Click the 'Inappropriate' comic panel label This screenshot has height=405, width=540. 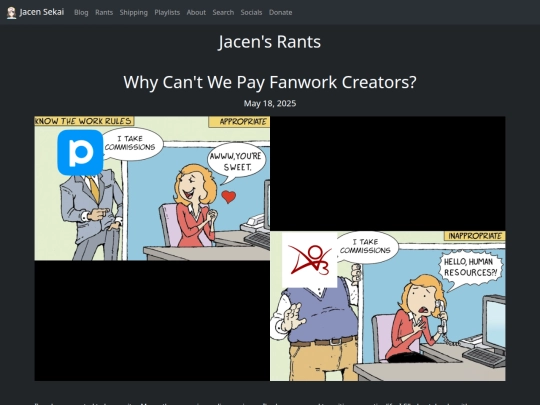[x=475, y=236]
